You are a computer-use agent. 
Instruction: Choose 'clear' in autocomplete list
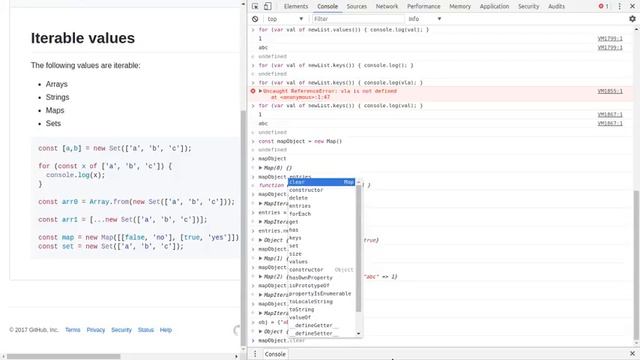tap(322, 182)
